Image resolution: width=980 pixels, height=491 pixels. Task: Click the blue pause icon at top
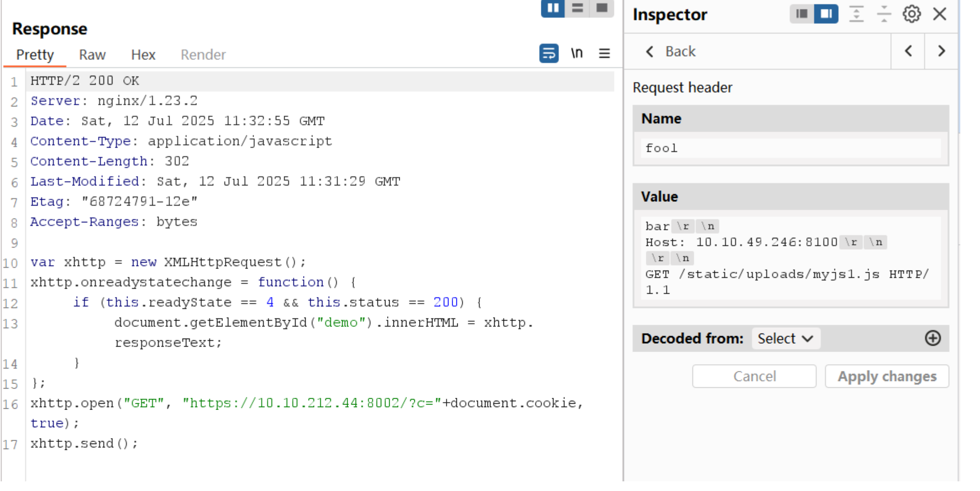(x=553, y=7)
